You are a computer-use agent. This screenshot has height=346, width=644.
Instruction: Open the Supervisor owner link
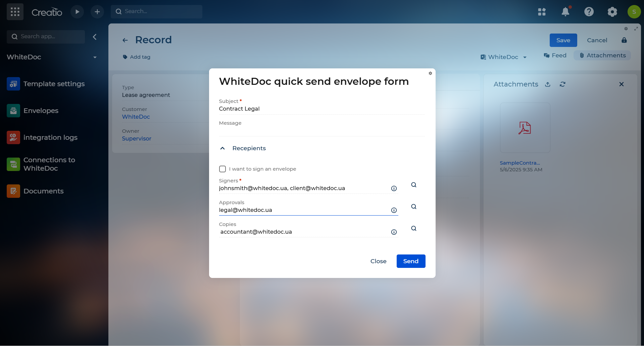pos(137,138)
